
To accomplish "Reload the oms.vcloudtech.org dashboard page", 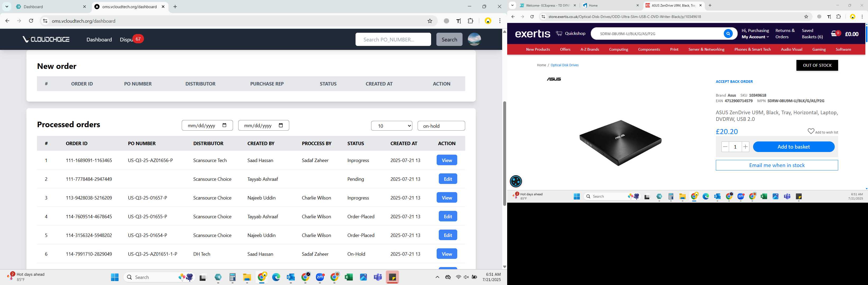I will [31, 21].
